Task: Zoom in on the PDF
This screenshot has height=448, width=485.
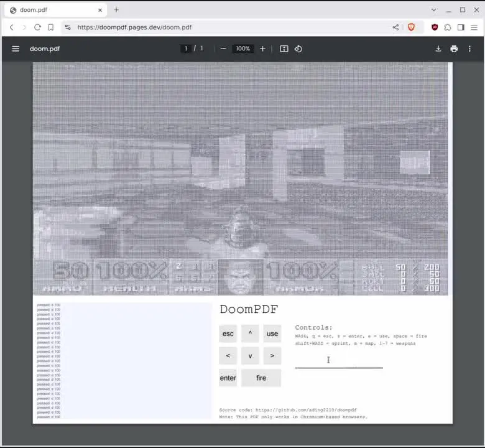Action: pyautogui.click(x=262, y=49)
